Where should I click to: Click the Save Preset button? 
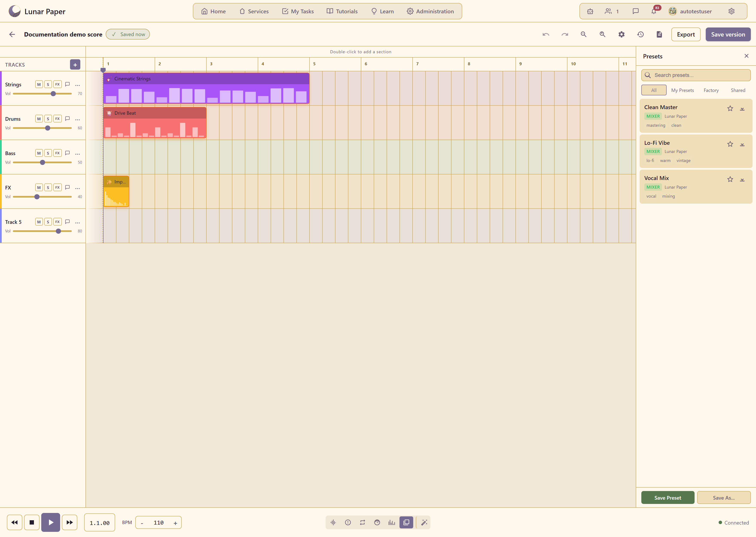click(668, 498)
